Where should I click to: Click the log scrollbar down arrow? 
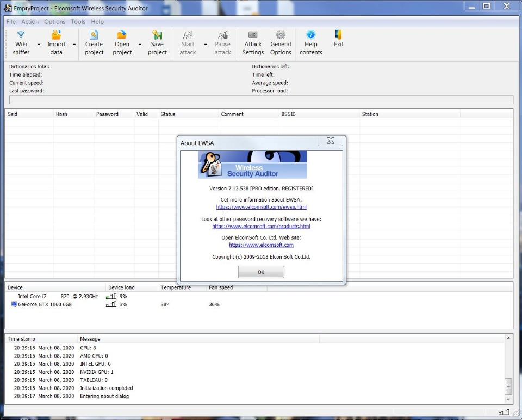pos(508,399)
